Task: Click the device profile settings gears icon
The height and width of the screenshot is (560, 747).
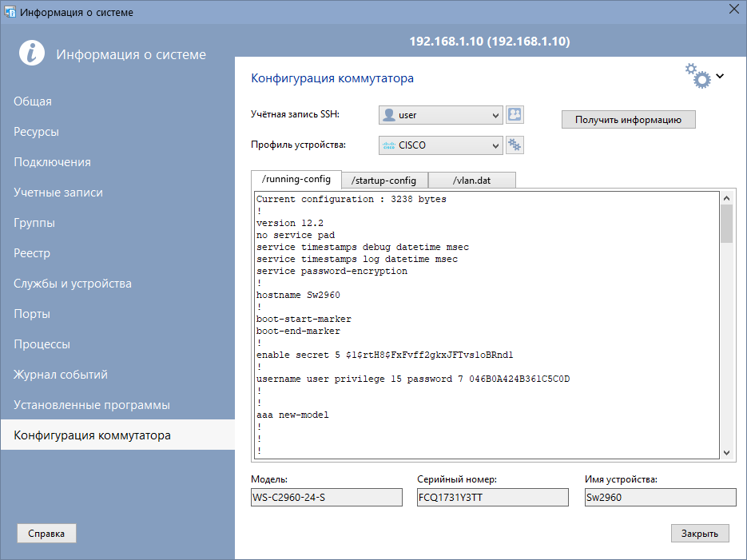Action: (x=515, y=145)
